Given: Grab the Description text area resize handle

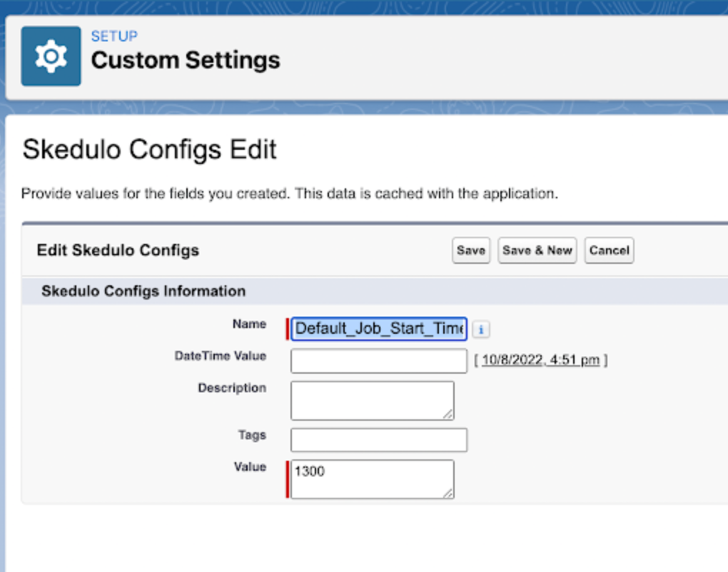Looking at the screenshot, I should [x=448, y=414].
